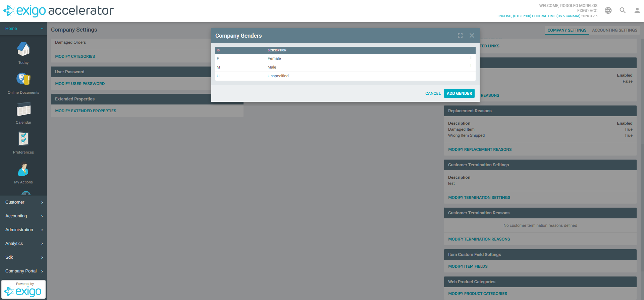
Task: Click the Company Genders dialog title
Action: coord(238,36)
